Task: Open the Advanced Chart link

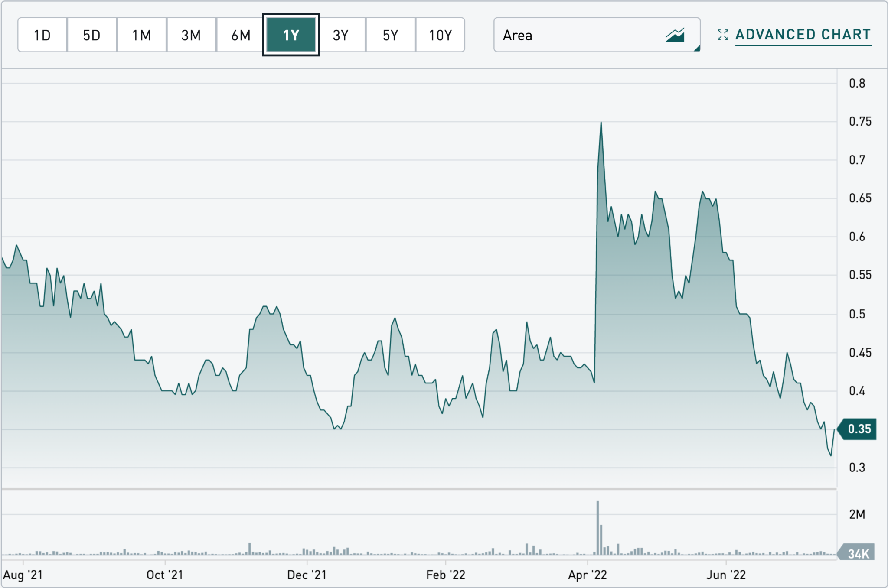Action: pyautogui.click(x=803, y=35)
